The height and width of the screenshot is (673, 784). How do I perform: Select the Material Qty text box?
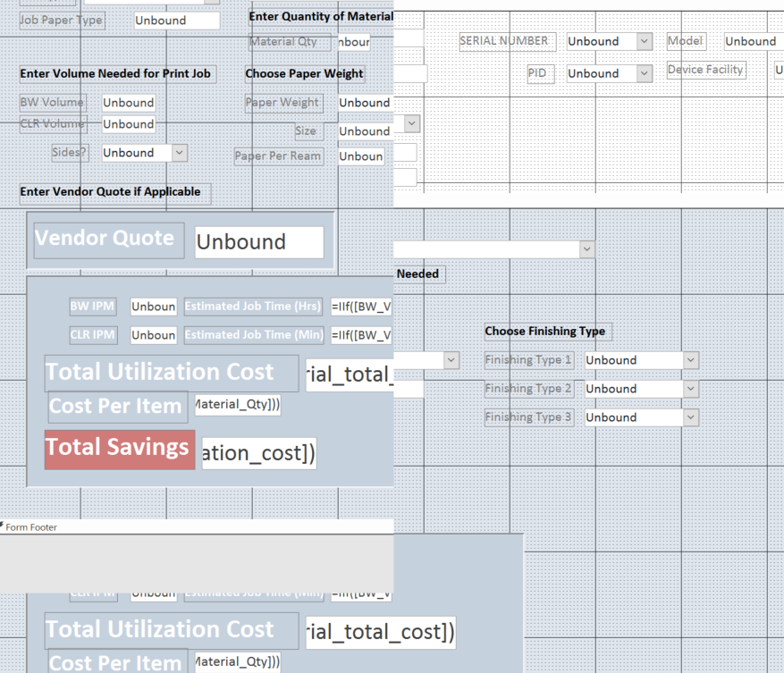point(353,42)
